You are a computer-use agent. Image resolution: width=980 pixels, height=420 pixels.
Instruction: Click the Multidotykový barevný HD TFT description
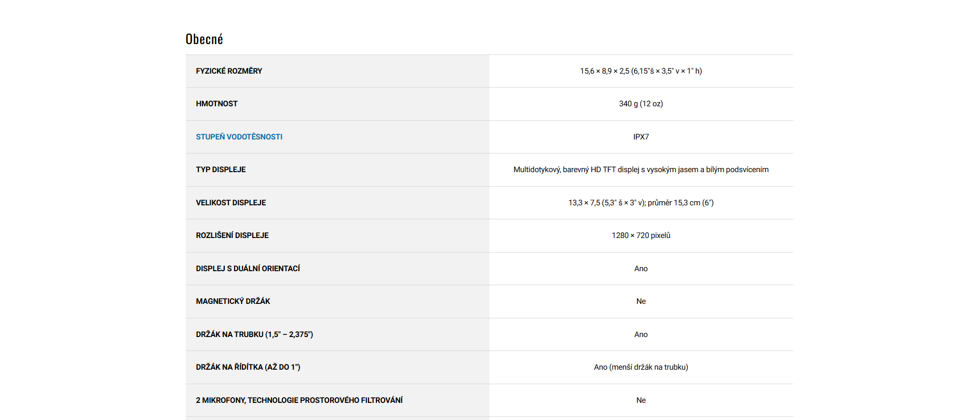pos(641,170)
